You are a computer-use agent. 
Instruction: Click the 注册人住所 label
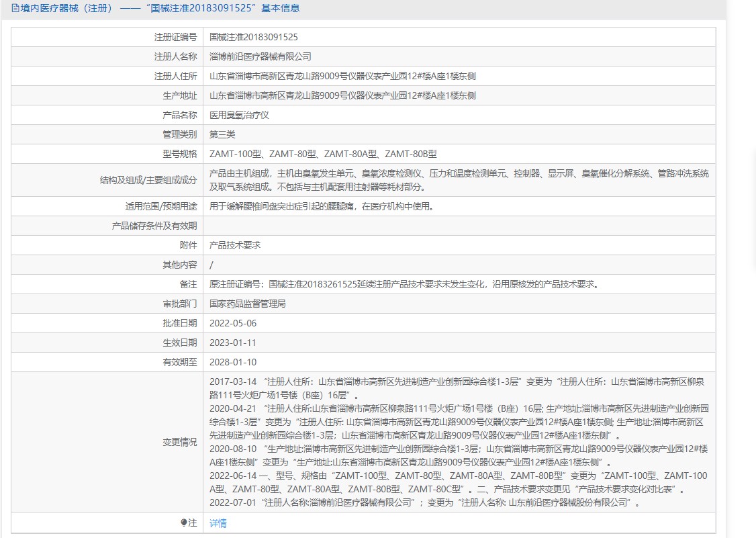point(175,77)
